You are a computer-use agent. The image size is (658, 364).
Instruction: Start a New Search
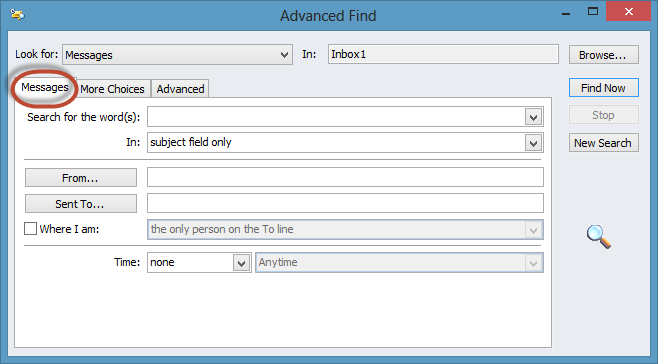pyautogui.click(x=603, y=143)
